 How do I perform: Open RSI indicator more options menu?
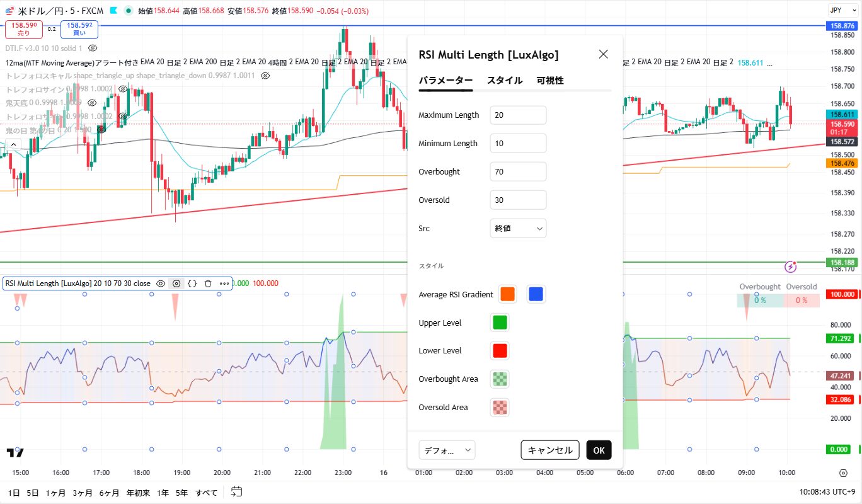[224, 283]
